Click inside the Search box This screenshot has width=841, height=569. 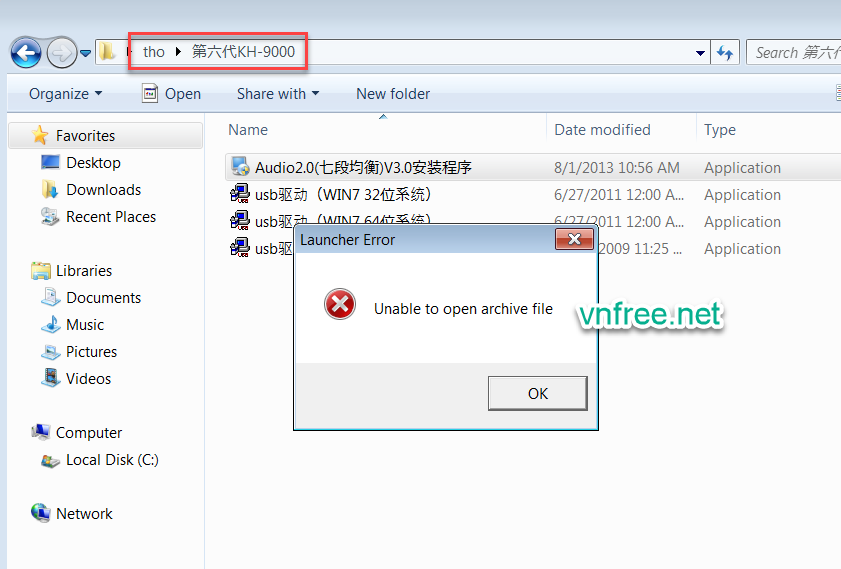point(796,52)
